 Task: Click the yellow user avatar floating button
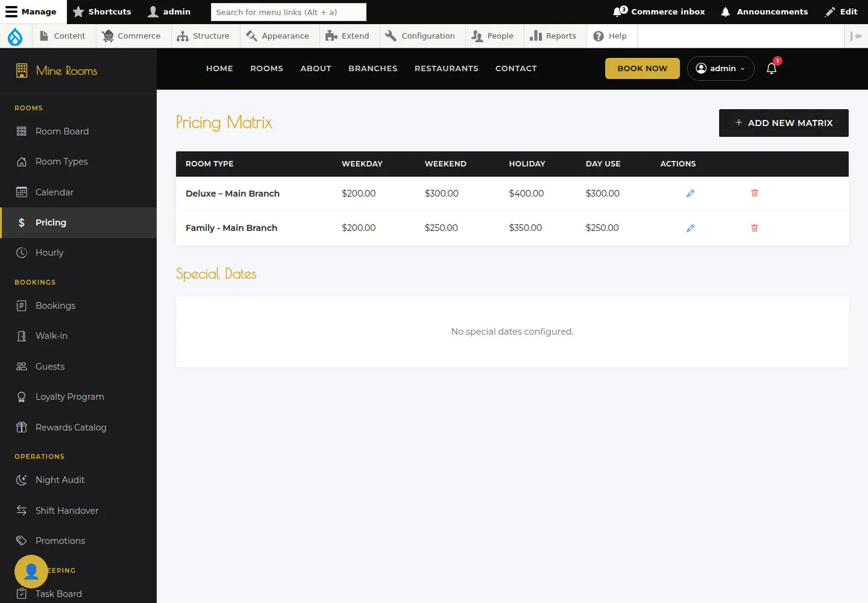pos(31,571)
